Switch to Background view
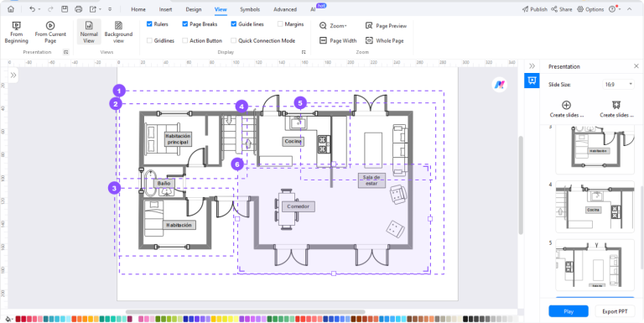Viewport: 644px width, 323px height. click(x=118, y=32)
